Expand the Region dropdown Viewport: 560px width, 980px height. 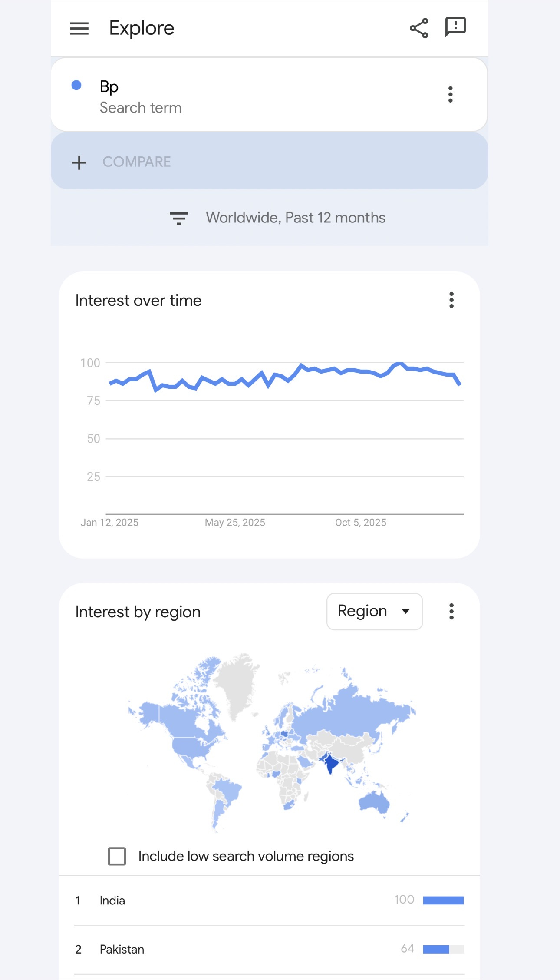click(x=374, y=612)
